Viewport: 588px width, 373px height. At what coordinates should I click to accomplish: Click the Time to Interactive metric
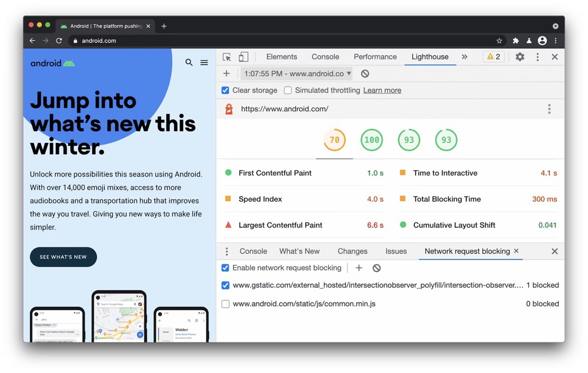pyautogui.click(x=479, y=173)
